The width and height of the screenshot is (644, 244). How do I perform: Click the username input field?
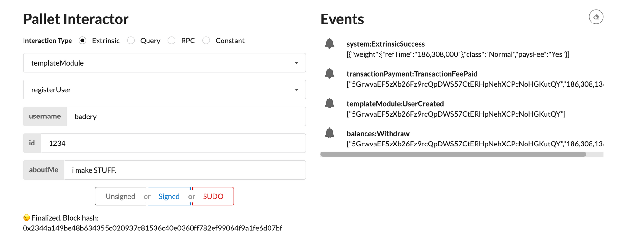(186, 117)
